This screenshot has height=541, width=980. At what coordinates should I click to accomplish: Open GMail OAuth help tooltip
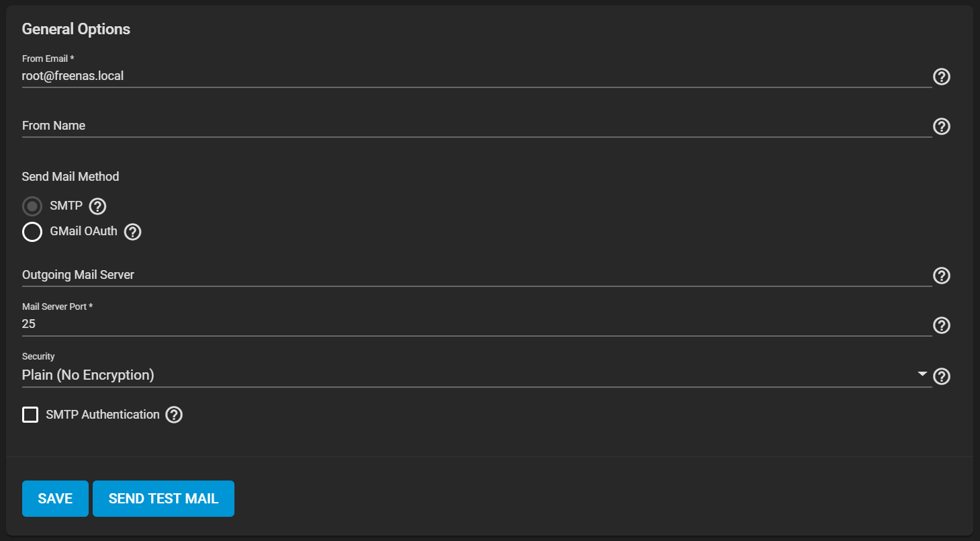132,232
